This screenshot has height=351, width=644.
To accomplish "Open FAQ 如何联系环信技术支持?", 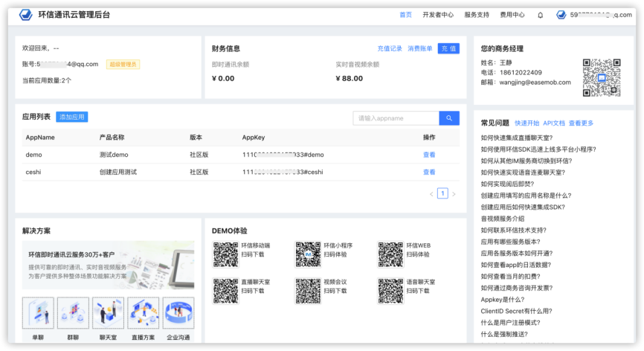I will (513, 230).
